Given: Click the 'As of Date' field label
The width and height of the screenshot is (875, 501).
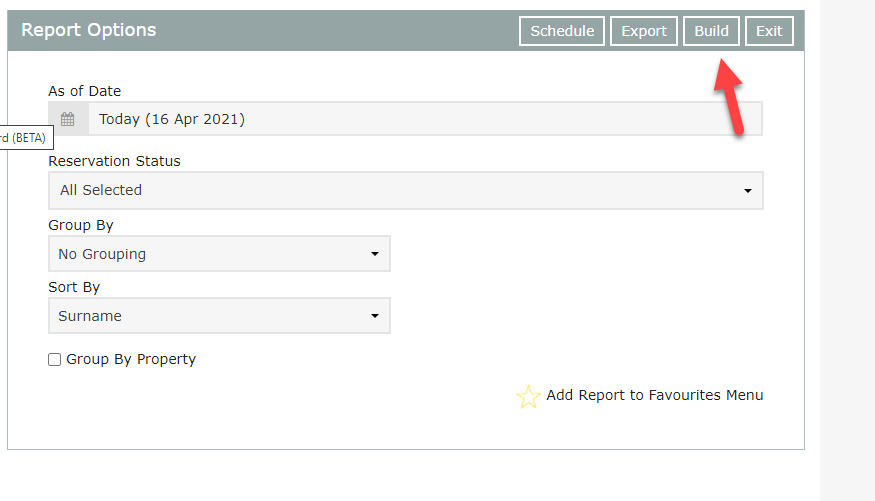Looking at the screenshot, I should click(85, 91).
